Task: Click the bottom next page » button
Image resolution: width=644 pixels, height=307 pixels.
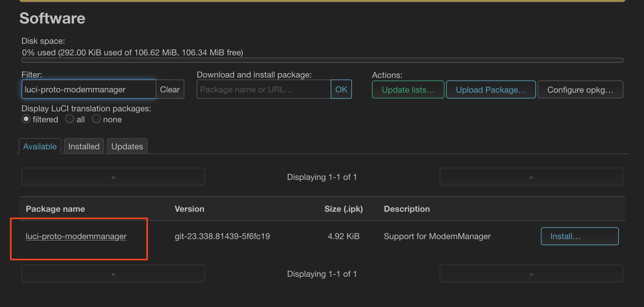Action: click(x=531, y=274)
